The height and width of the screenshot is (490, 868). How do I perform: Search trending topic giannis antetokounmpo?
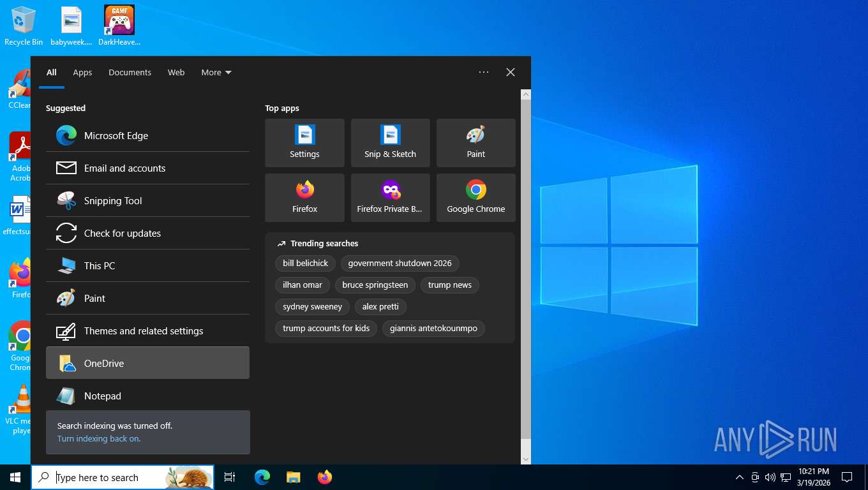pos(434,329)
